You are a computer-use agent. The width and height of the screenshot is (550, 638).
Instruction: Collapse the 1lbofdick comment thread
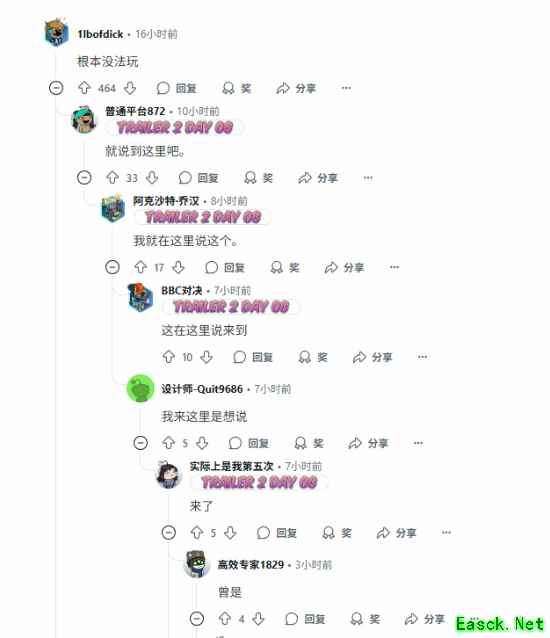[56, 88]
